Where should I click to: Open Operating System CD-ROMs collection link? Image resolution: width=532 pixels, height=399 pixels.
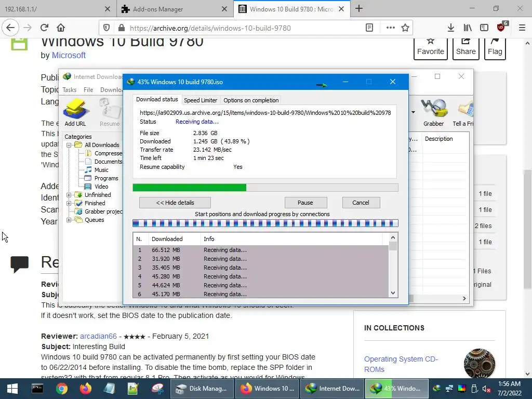[x=401, y=364]
